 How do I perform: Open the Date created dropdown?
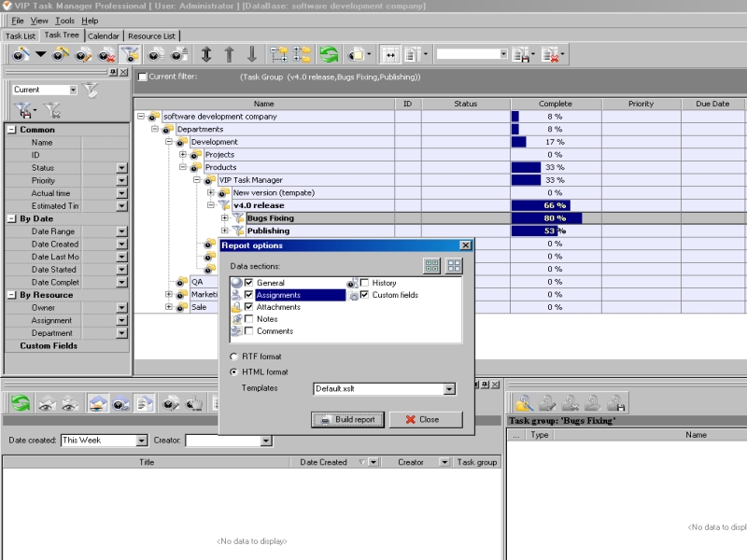coord(142,441)
